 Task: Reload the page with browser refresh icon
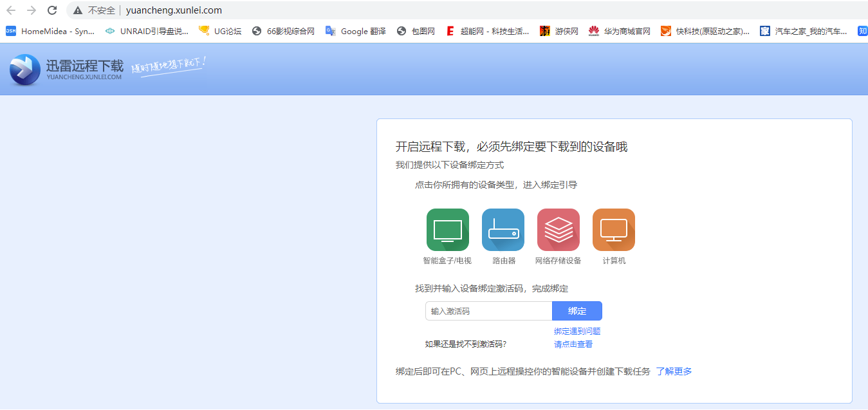click(x=53, y=10)
